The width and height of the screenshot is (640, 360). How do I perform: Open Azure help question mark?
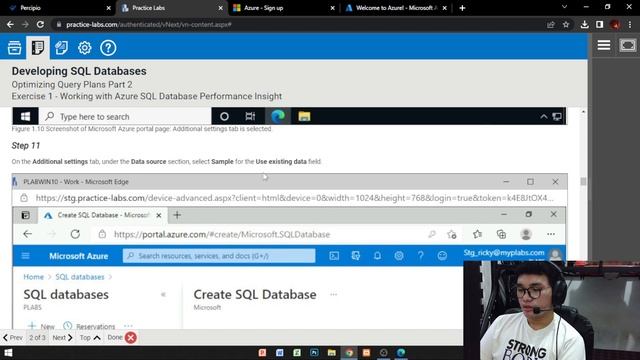click(420, 256)
